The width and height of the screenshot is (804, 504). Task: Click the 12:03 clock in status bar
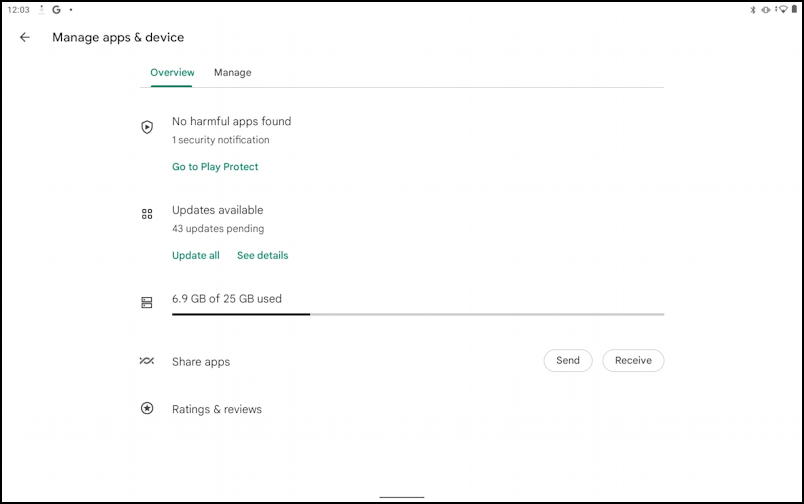tap(18, 10)
